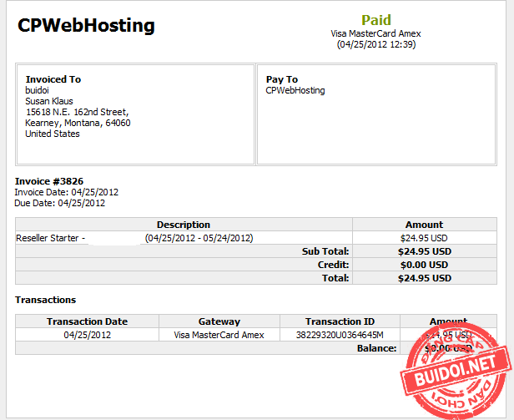Click the Description column header

click(184, 225)
